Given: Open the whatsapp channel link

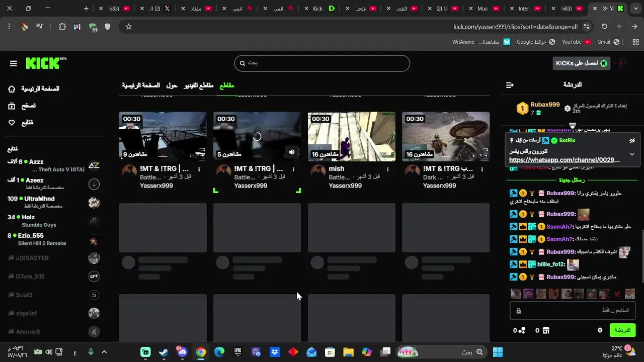Looking at the screenshot, I should [x=564, y=160].
